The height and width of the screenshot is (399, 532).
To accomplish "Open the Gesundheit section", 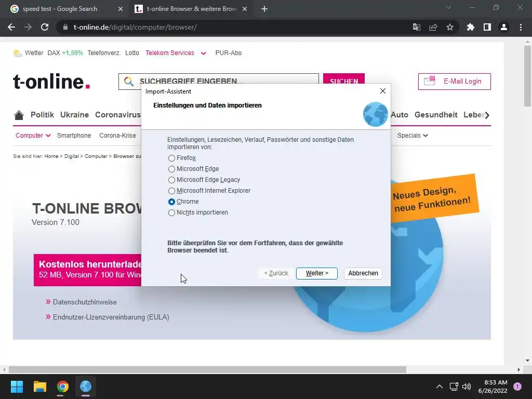I will 436,115.
